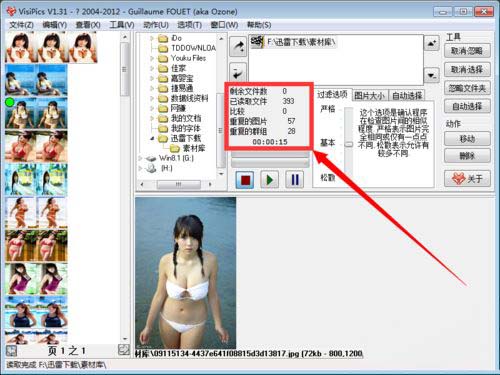The width and height of the screenshot is (500, 375).
Task: Select the left thumbnail of the purple outfit pair
Action: [21, 279]
